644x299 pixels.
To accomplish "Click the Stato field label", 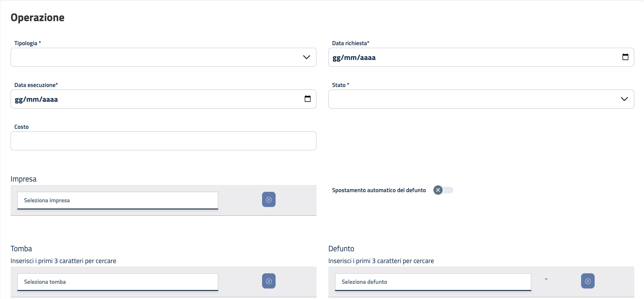I will pyautogui.click(x=341, y=85).
